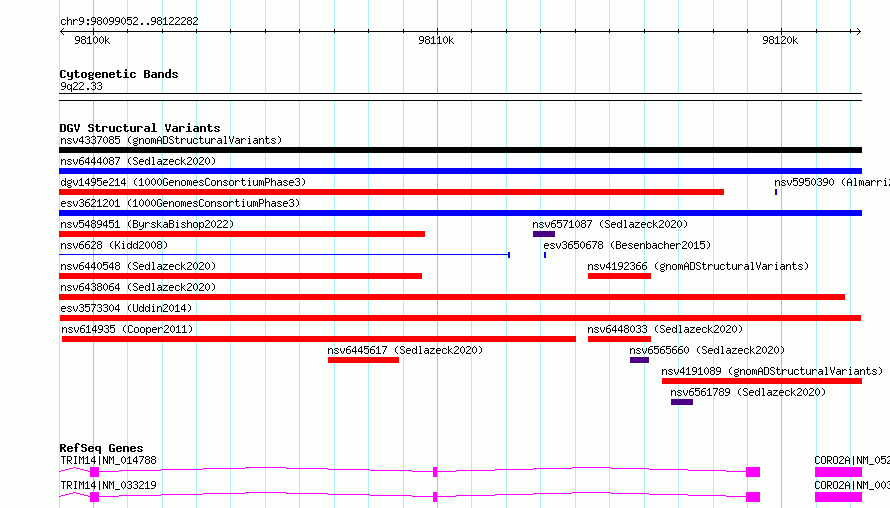Open the nsv5489451 ByrskaBishop2022 label
Image resolution: width=890 pixels, height=508 pixels.
147,224
